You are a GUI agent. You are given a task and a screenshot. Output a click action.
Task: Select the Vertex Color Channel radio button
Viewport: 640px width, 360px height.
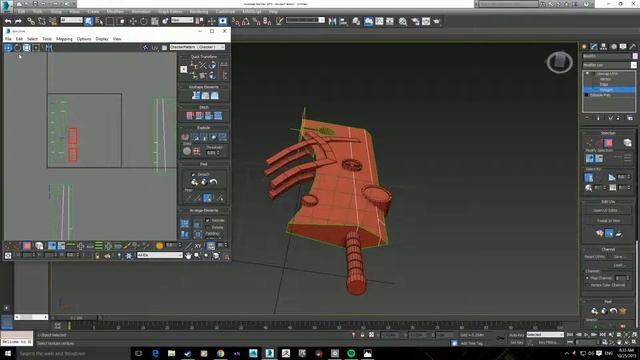click(x=587, y=285)
